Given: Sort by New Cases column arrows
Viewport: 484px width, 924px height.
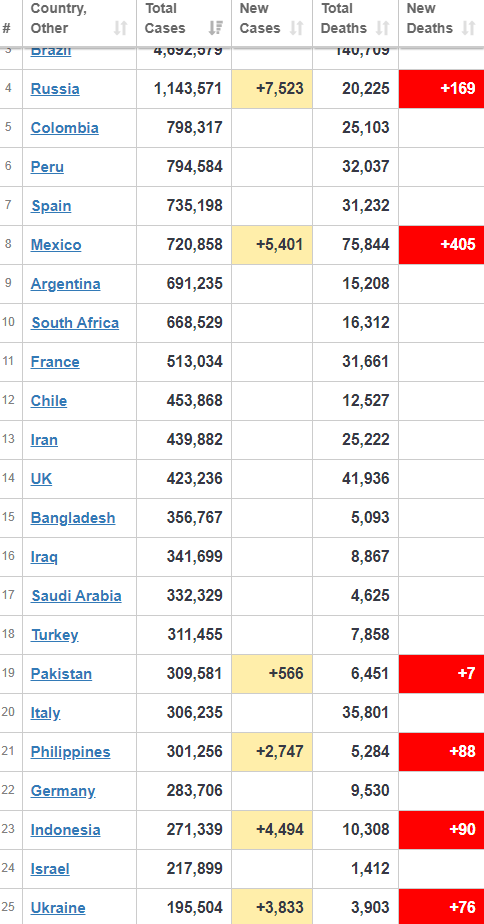Looking at the screenshot, I should tap(297, 28).
